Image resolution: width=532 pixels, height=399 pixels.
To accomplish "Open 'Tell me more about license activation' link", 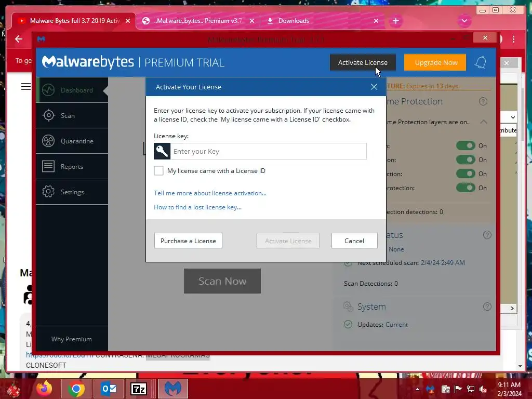I will tap(210, 193).
